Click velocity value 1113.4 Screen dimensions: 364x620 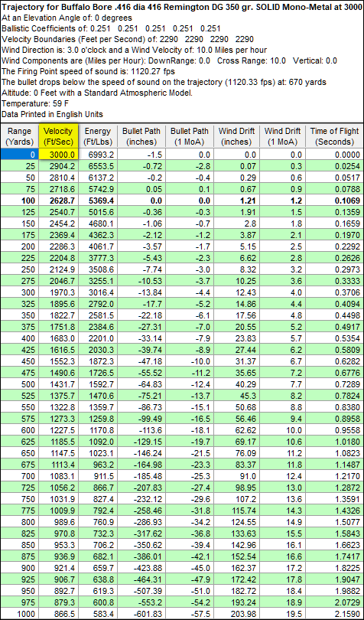pyautogui.click(x=58, y=463)
